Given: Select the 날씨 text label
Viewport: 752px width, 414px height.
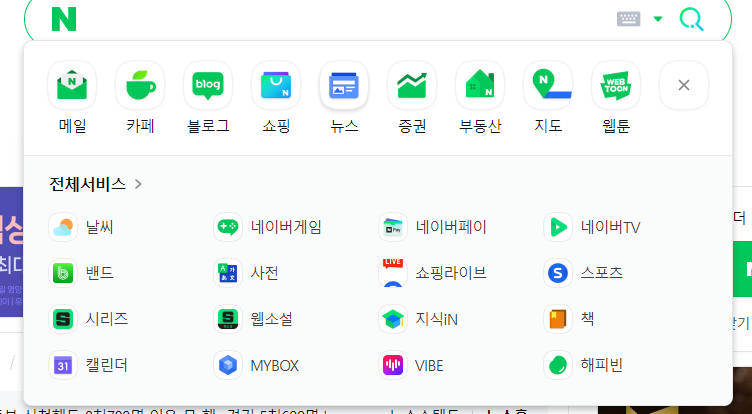Looking at the screenshot, I should point(99,227).
